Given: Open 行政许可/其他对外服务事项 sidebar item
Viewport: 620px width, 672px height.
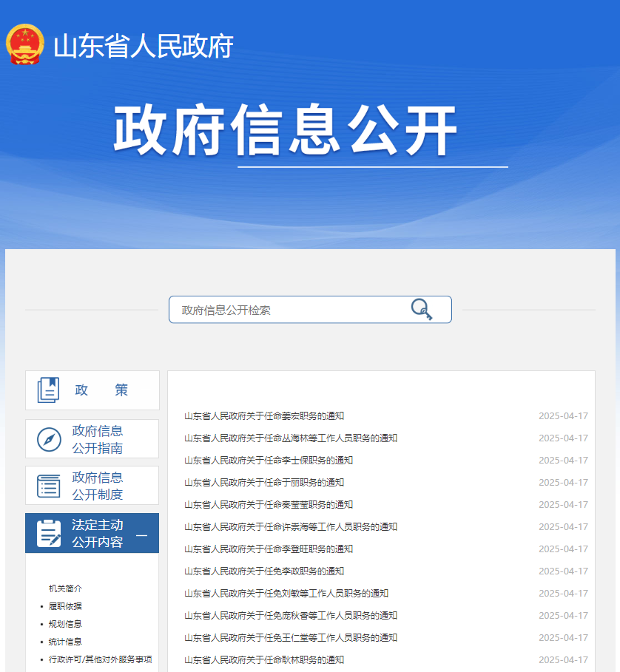Looking at the screenshot, I should [100, 659].
